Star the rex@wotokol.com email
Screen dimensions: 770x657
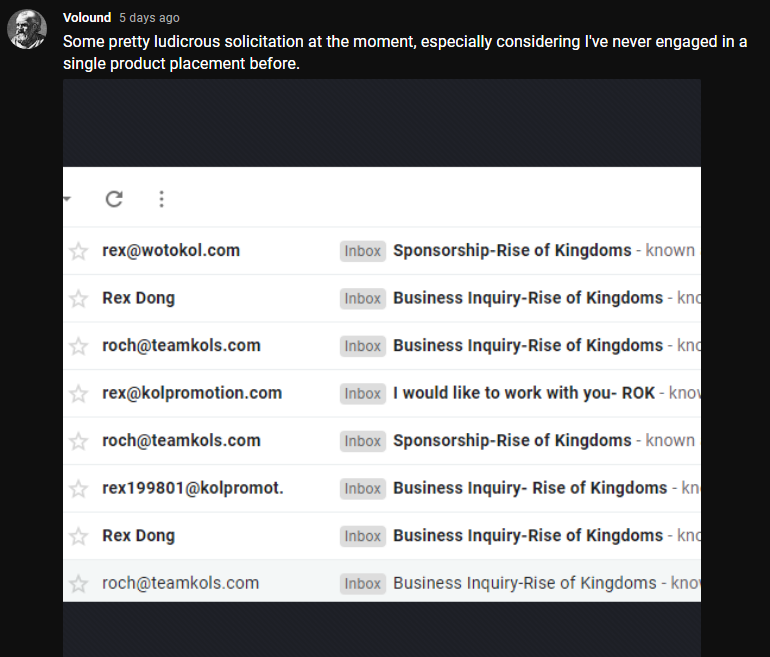pos(79,251)
